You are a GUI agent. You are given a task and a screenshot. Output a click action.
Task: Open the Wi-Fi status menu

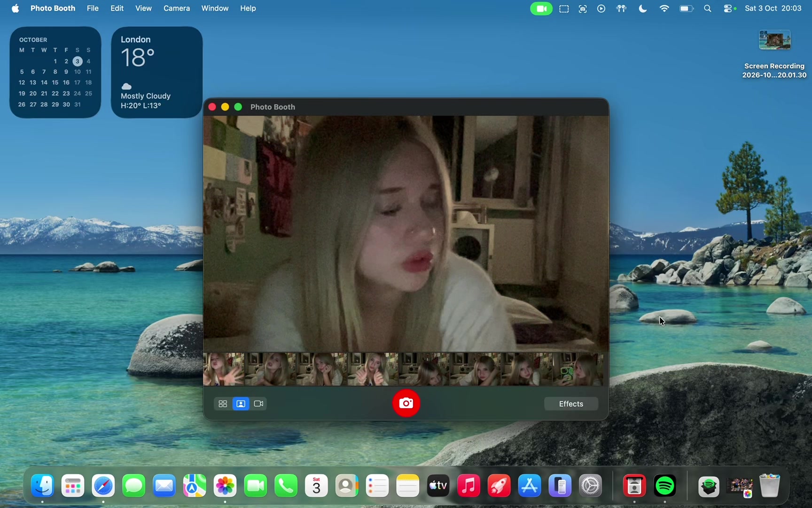tap(664, 8)
